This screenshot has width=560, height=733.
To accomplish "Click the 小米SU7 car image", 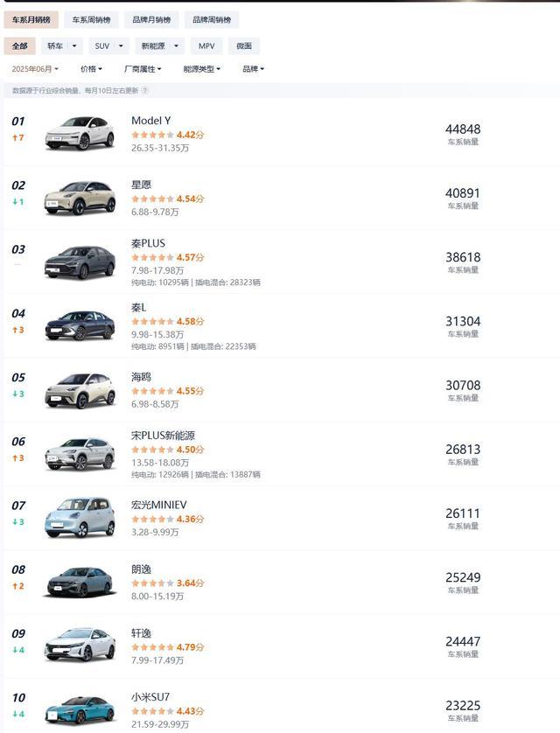I will point(79,710).
